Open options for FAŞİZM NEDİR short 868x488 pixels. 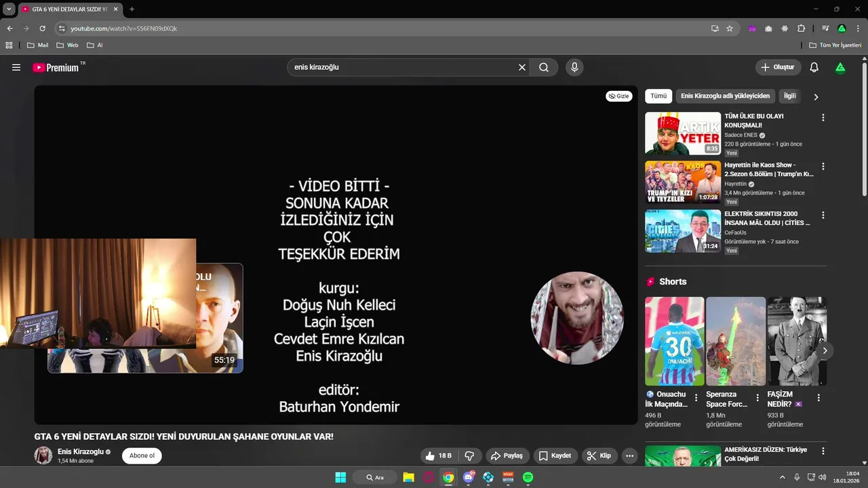(818, 398)
